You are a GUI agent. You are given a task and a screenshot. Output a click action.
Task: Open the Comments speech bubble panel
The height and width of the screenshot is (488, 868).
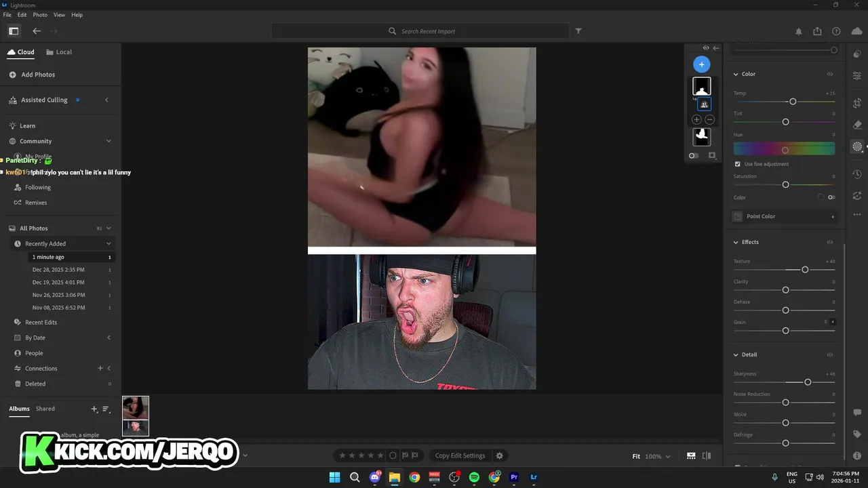tap(857, 412)
